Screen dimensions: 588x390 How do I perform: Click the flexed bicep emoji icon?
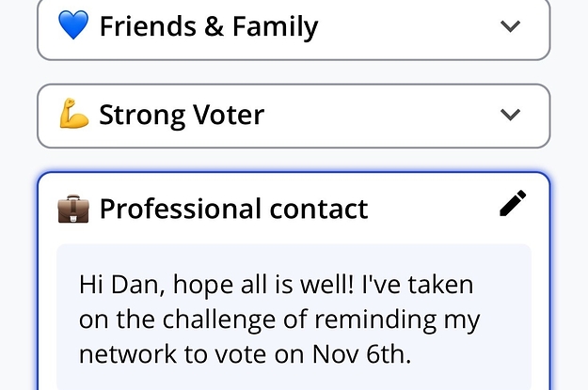(x=72, y=116)
